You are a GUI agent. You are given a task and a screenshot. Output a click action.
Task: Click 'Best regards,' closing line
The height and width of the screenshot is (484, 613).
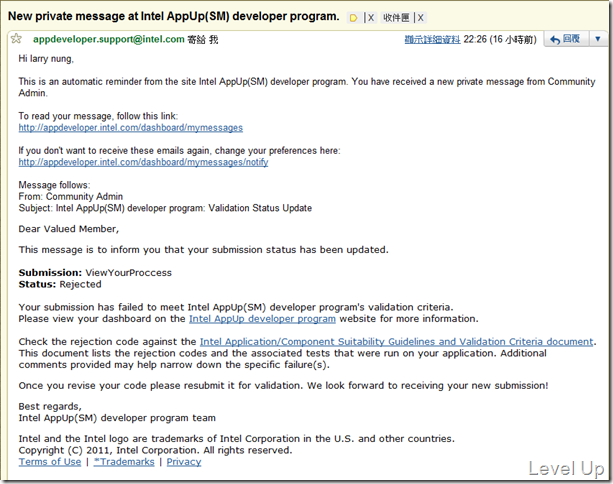point(50,407)
